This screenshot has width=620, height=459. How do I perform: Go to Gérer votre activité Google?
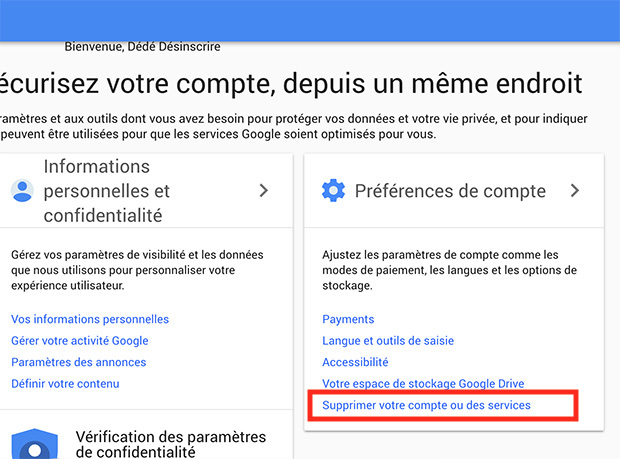coord(85,341)
